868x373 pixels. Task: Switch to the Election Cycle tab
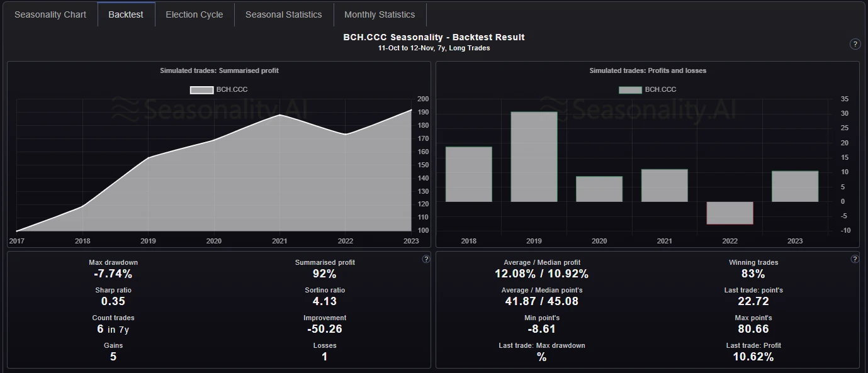coord(194,14)
